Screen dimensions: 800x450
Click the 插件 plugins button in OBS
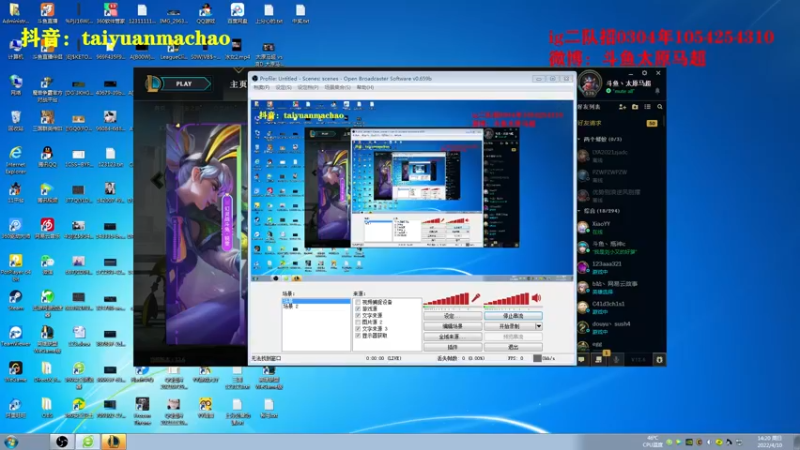click(x=452, y=347)
